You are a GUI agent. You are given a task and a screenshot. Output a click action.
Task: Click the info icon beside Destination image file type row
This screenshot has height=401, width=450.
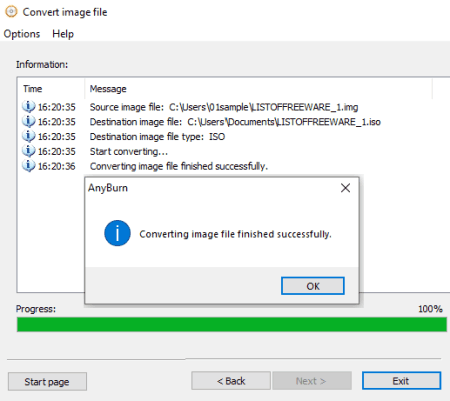click(29, 136)
